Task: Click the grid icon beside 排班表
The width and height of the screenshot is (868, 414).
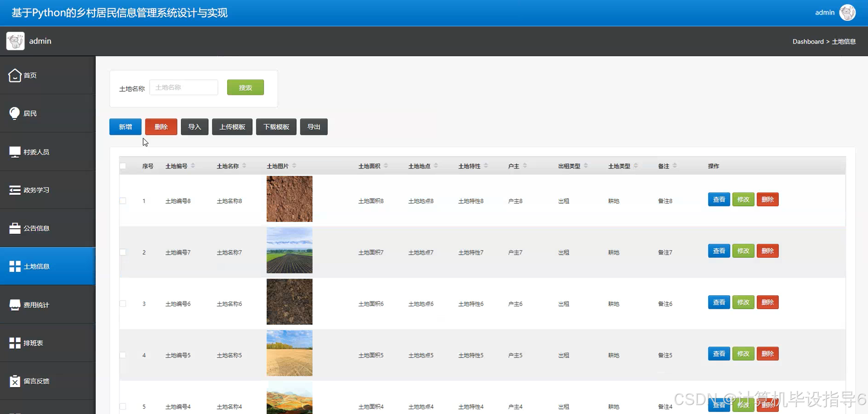Action: (15, 343)
